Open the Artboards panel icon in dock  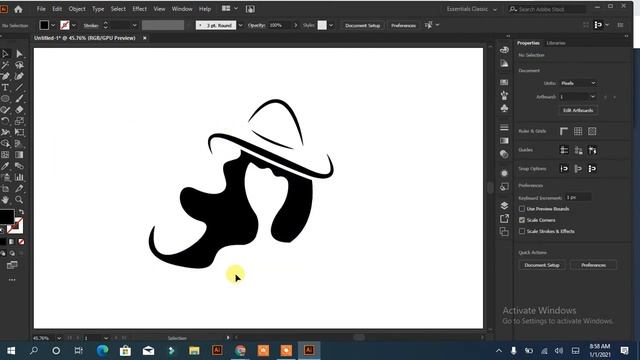504,232
